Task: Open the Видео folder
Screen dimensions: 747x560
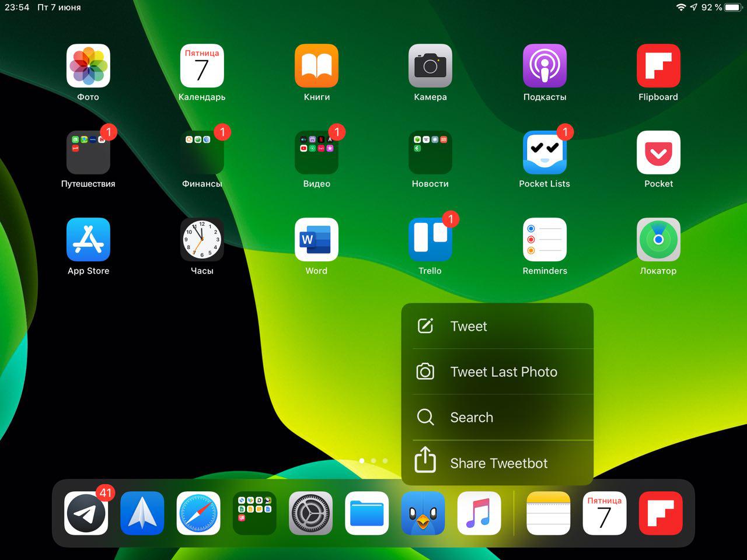Action: [316, 152]
